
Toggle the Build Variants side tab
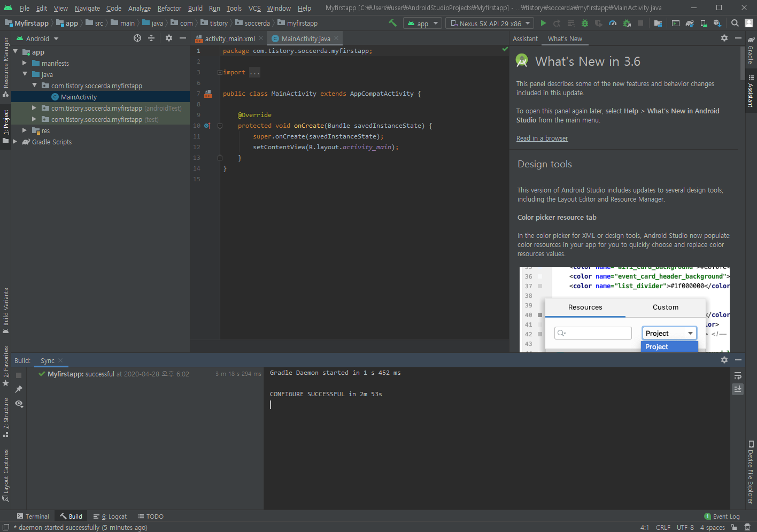[x=6, y=311]
